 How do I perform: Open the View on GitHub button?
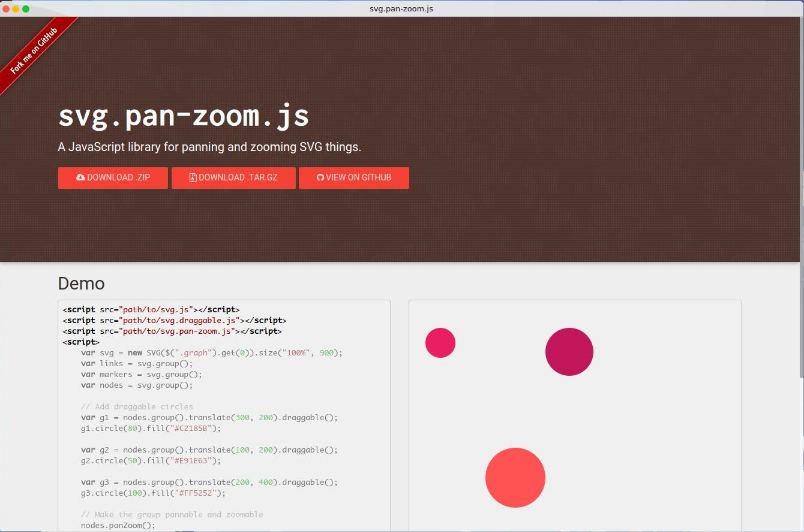(354, 178)
